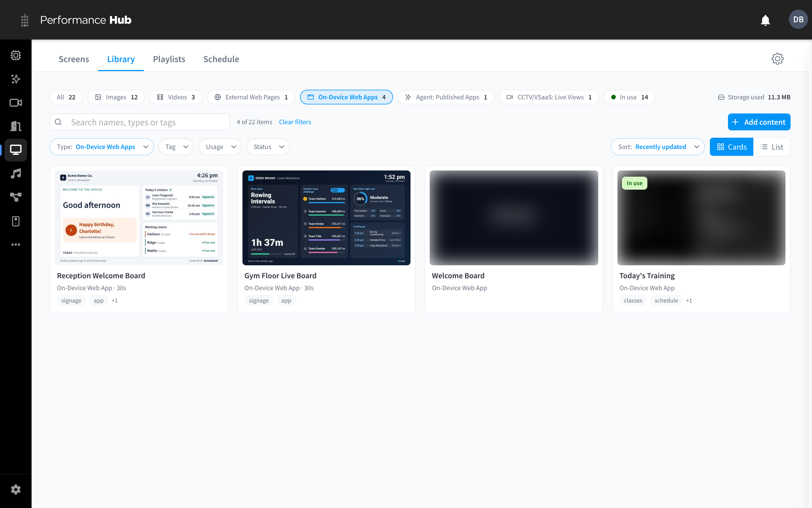Show more sidebar items via ellipsis
The height and width of the screenshot is (508, 812).
click(16, 245)
